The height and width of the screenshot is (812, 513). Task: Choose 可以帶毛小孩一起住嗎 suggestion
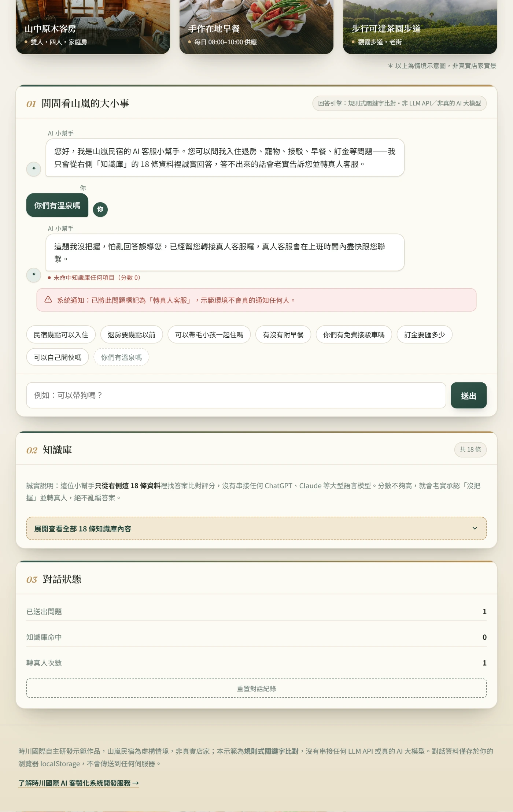coord(209,335)
